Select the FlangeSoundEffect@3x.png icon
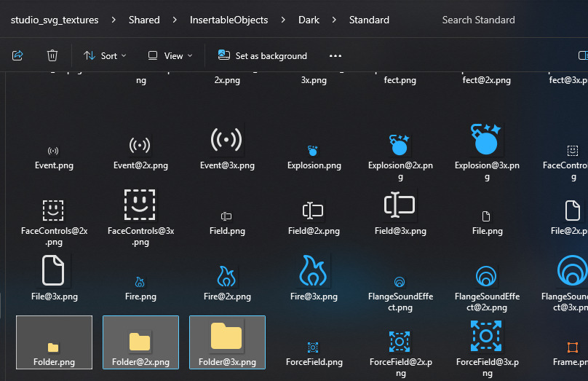The height and width of the screenshot is (381, 588). 573,270
